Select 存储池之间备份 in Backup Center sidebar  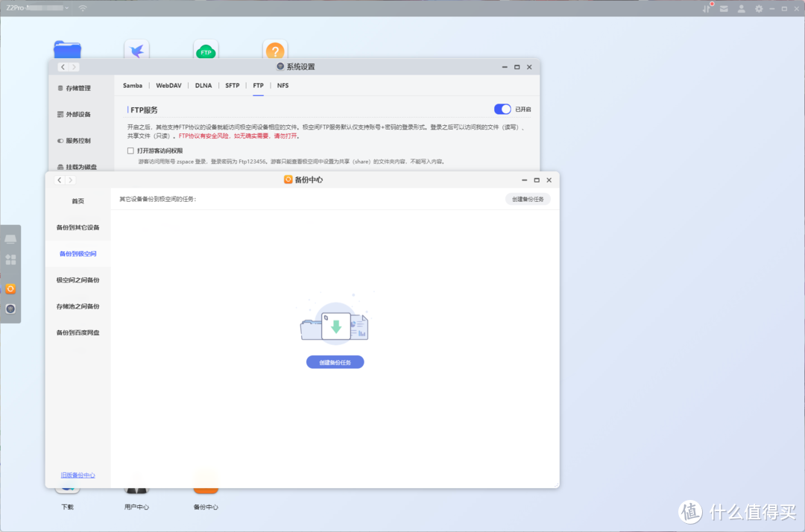[78, 306]
